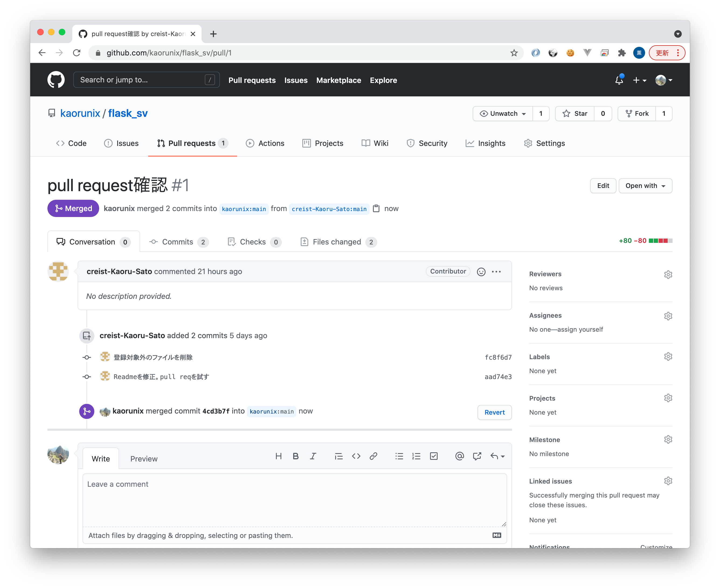The image size is (720, 588).
Task: Click the italic formatting icon
Action: point(313,456)
